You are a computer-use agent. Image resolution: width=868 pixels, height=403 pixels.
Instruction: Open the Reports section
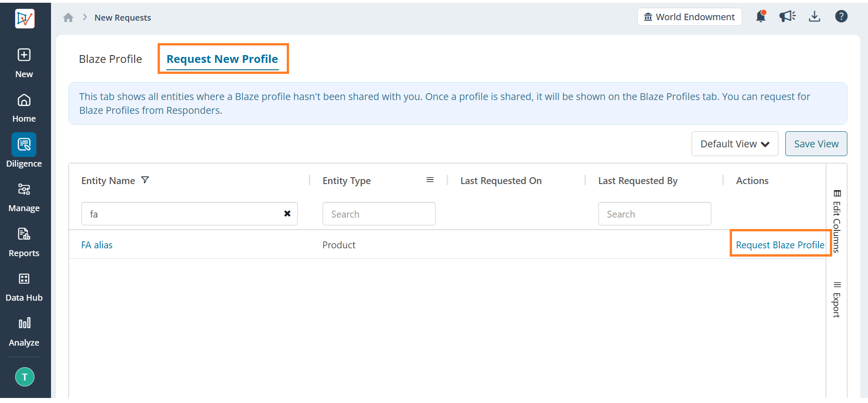point(24,242)
